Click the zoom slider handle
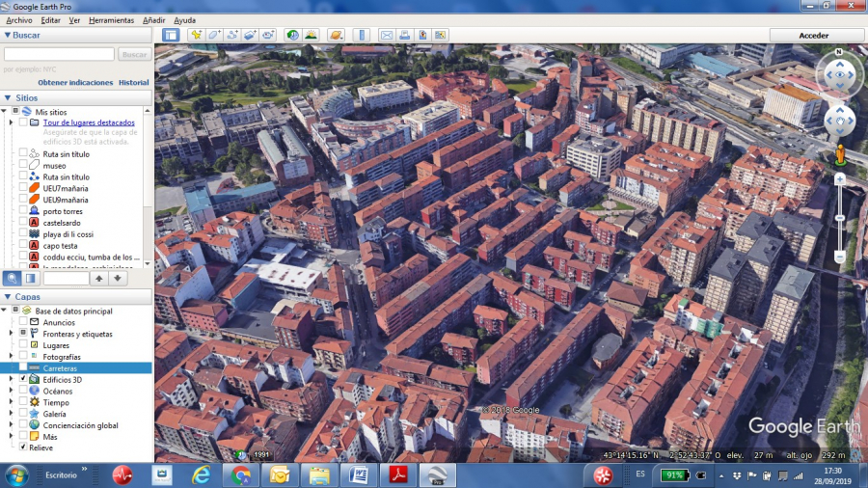The image size is (868, 488). coord(840,219)
